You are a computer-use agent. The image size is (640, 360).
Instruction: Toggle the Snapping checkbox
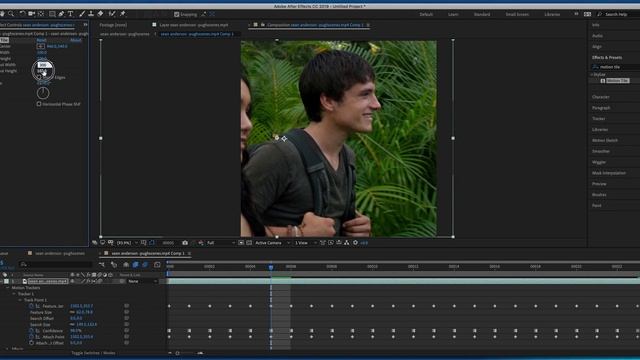tap(177, 14)
